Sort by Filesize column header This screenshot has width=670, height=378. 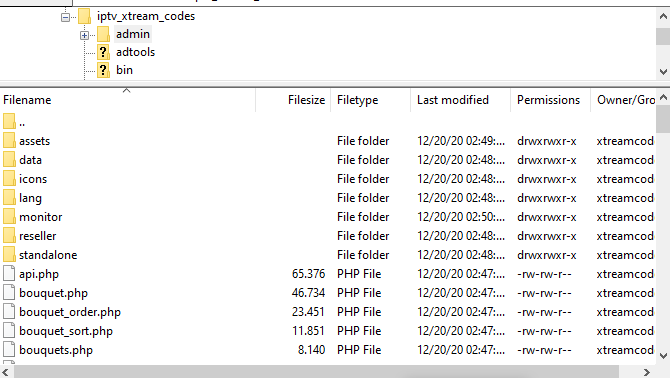click(x=293, y=100)
